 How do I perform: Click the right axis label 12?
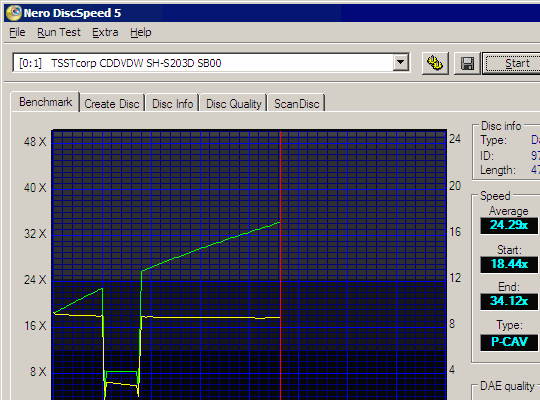coord(455,278)
